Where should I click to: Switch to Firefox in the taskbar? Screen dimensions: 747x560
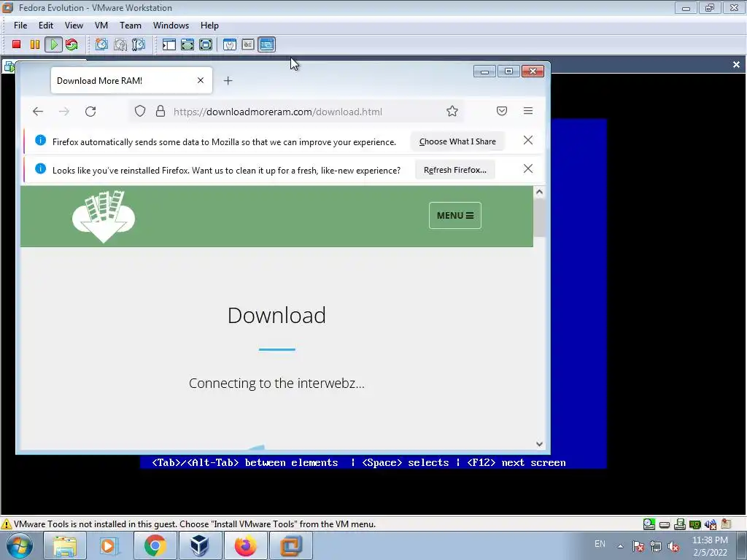pos(245,545)
